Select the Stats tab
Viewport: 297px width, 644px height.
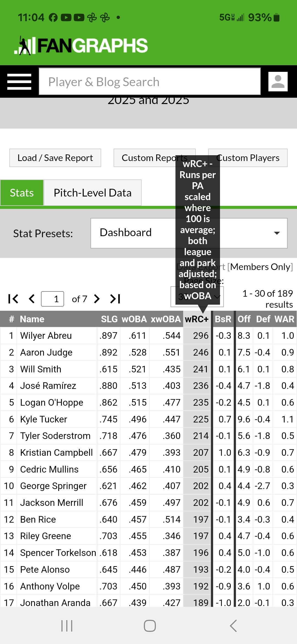(x=22, y=193)
